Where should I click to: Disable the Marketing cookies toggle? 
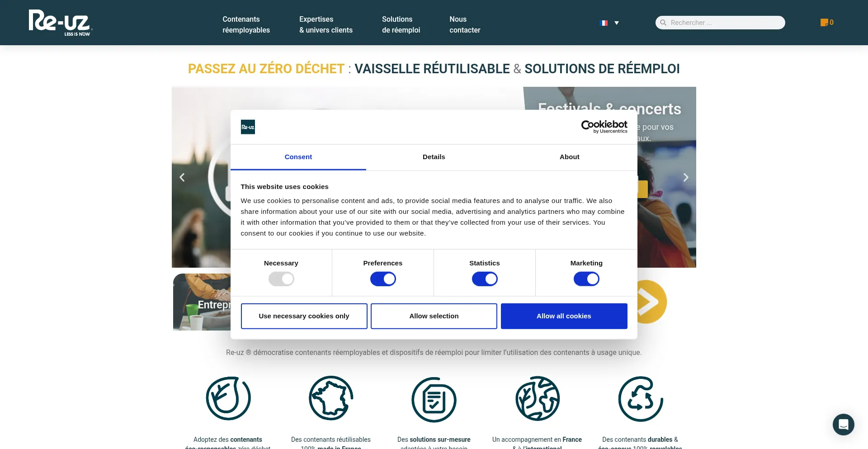(x=586, y=279)
